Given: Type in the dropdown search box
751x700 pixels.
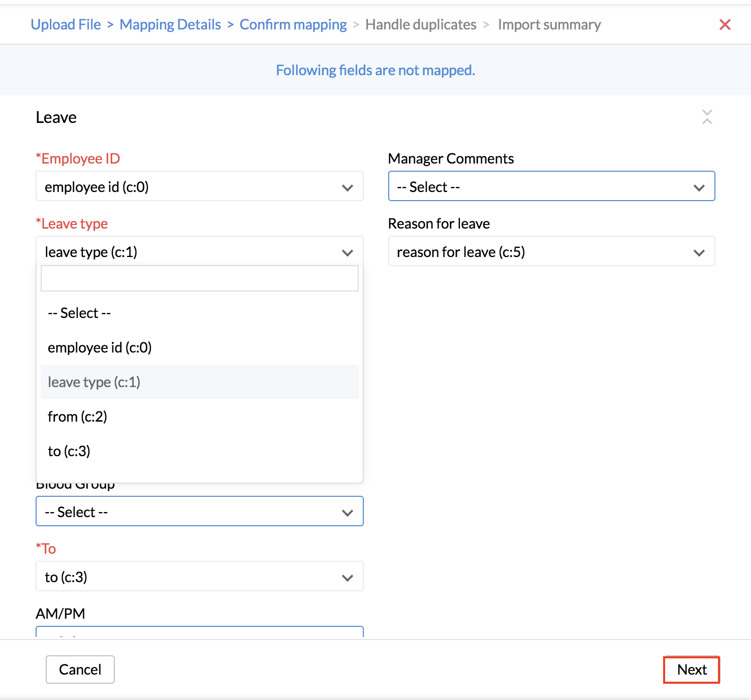Looking at the screenshot, I should (199, 278).
